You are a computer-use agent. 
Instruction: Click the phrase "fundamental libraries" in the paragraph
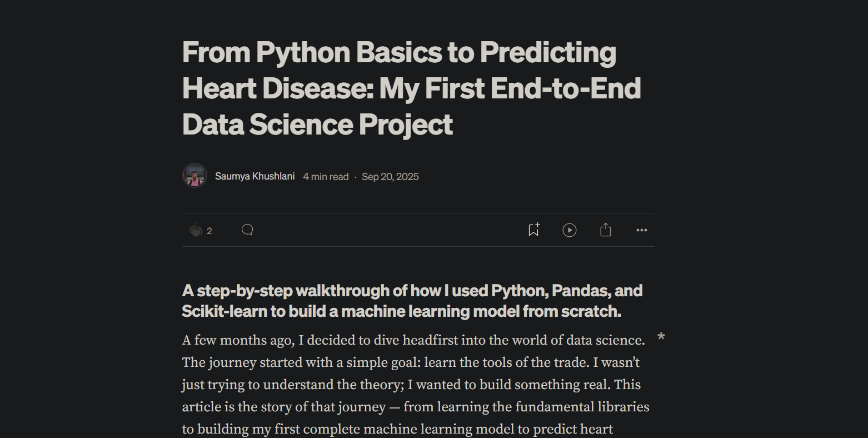pos(582,407)
